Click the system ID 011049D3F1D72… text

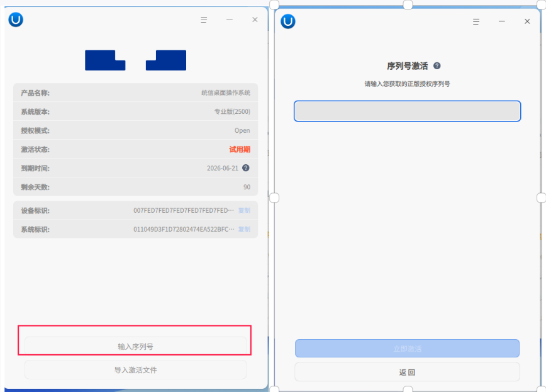click(x=184, y=229)
